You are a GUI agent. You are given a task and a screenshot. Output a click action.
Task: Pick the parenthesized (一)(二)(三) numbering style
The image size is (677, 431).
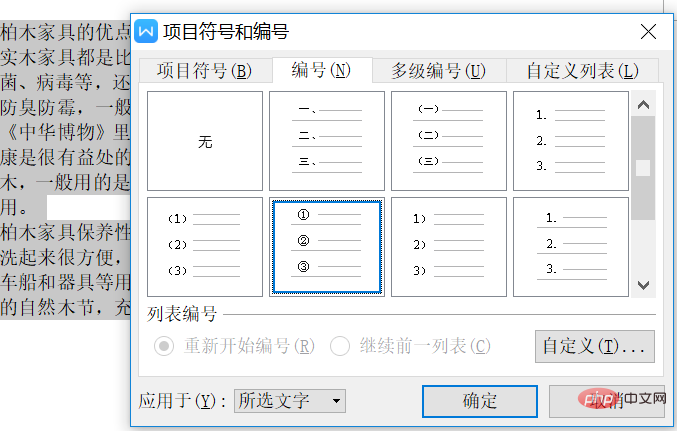pyautogui.click(x=449, y=141)
